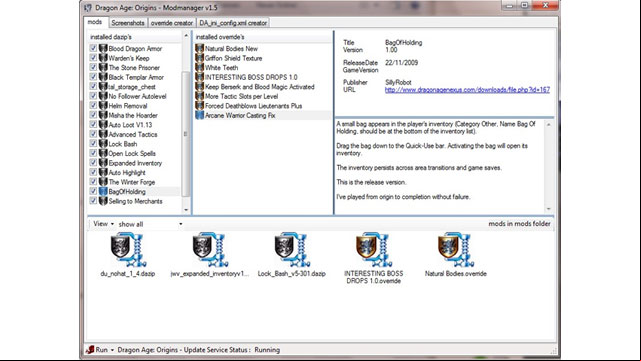The image size is (641, 361).
Task: Disable the Expanded Inventory checkbox
Action: [93, 163]
